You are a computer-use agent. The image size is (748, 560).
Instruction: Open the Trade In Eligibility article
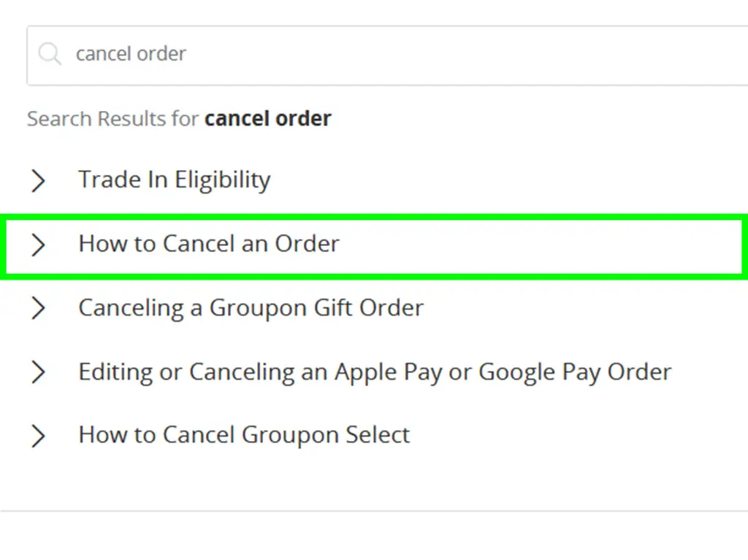click(174, 180)
